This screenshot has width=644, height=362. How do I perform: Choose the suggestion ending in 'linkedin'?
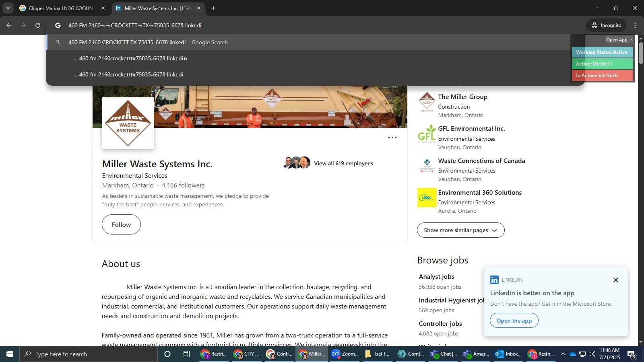[x=308, y=58]
